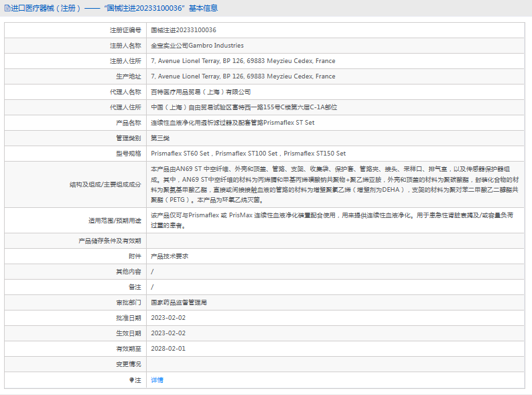
Task: Click the 审批部门 label
Action: point(128,302)
